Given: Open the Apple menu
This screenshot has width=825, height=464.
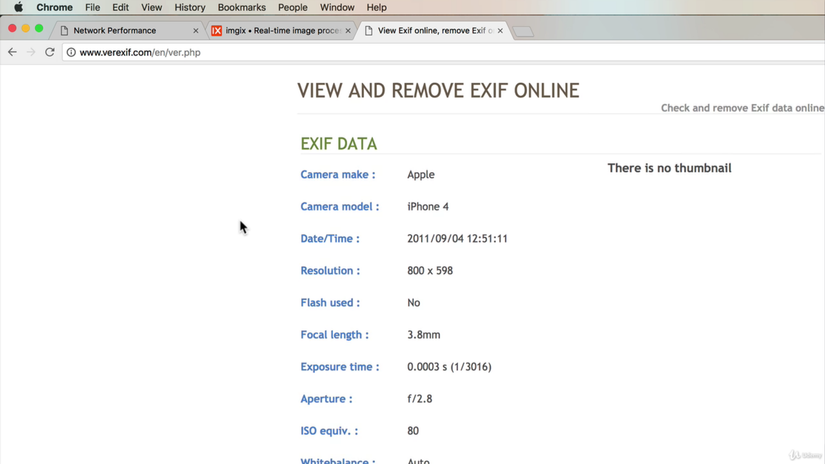Looking at the screenshot, I should 18,7.
